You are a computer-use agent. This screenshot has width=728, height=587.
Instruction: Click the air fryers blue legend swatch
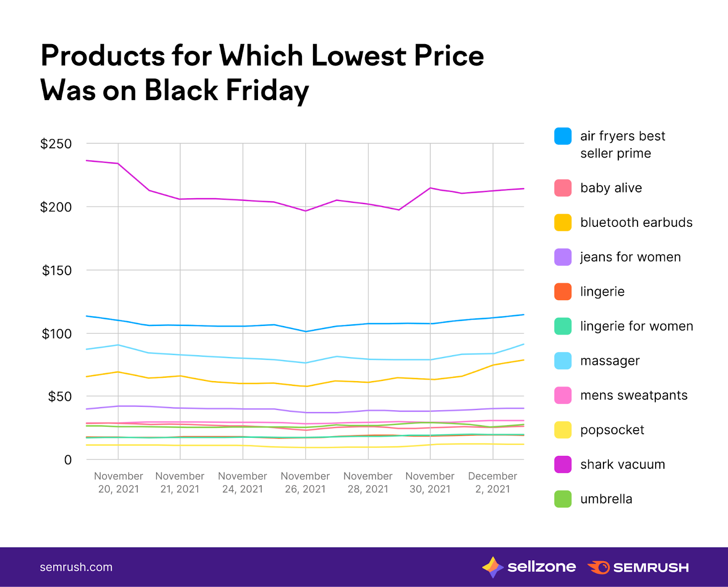coord(563,136)
